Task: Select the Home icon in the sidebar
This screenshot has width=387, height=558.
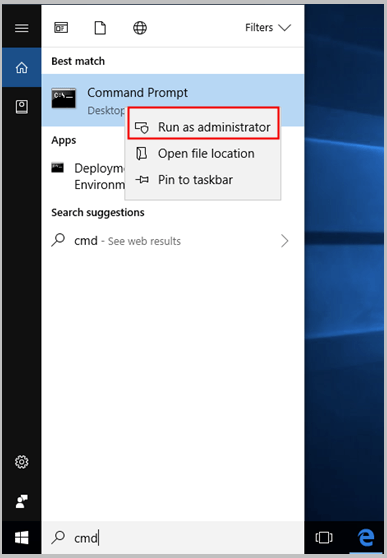Action: (x=22, y=67)
